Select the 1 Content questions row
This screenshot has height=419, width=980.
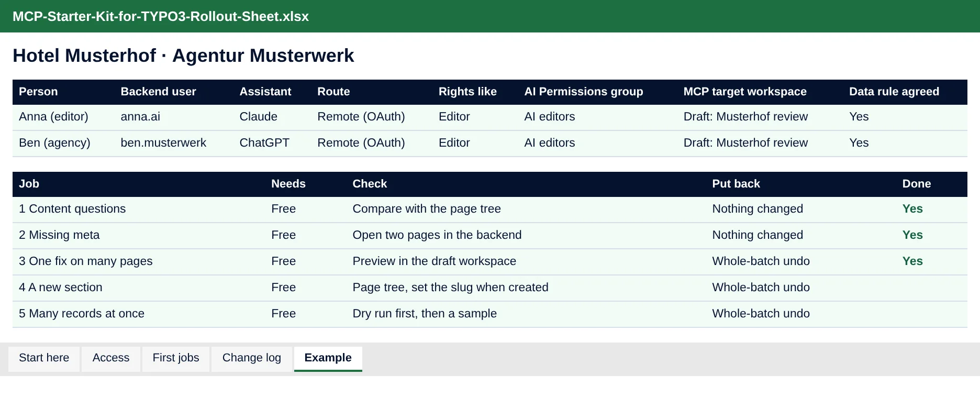(x=490, y=210)
